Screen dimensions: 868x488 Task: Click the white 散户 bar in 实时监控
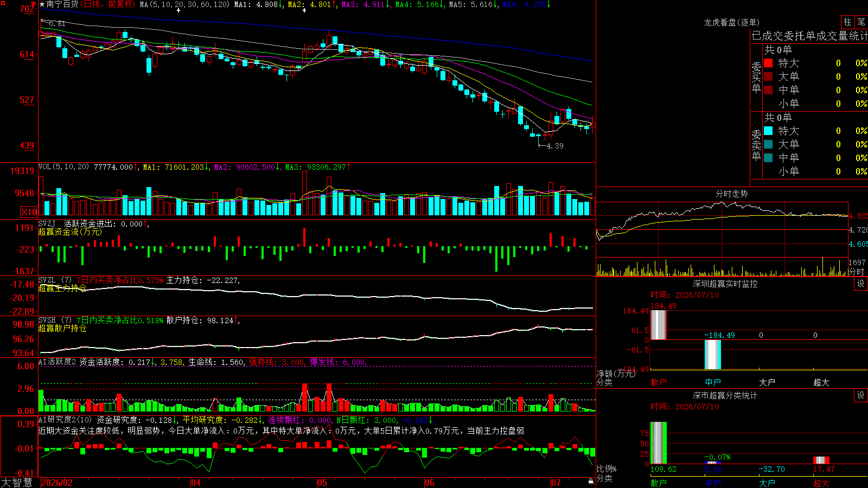(x=658, y=325)
